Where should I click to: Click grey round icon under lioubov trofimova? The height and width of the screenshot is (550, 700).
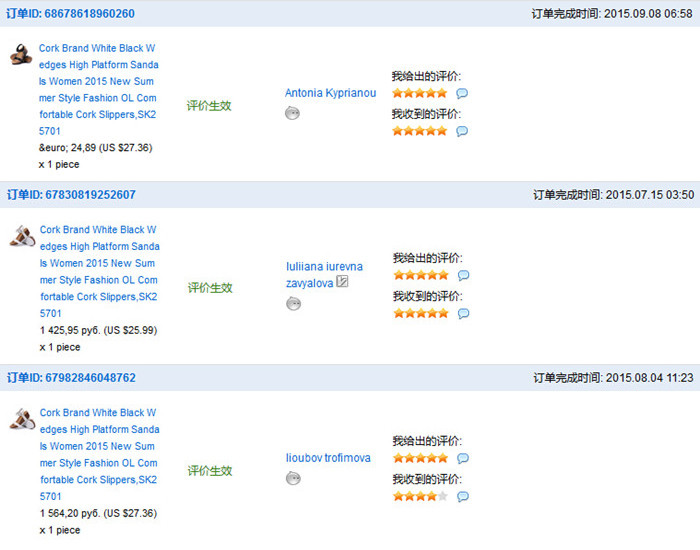click(293, 478)
